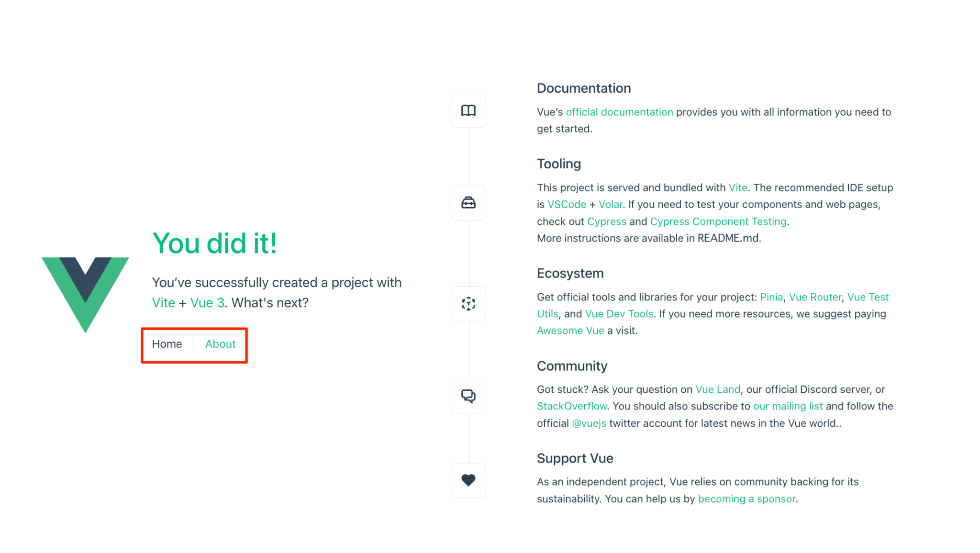This screenshot has width=980, height=553.
Task: Click the Pinia link
Action: coord(771,297)
